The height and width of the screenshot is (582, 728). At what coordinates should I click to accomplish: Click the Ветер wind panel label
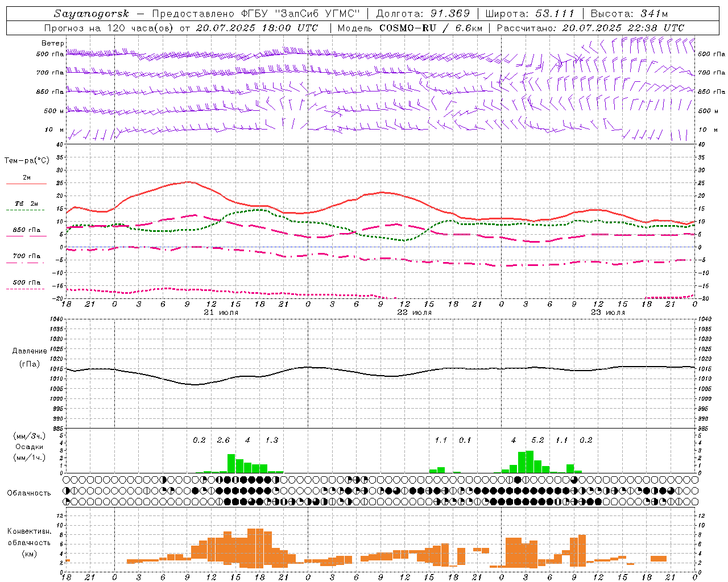[53, 43]
